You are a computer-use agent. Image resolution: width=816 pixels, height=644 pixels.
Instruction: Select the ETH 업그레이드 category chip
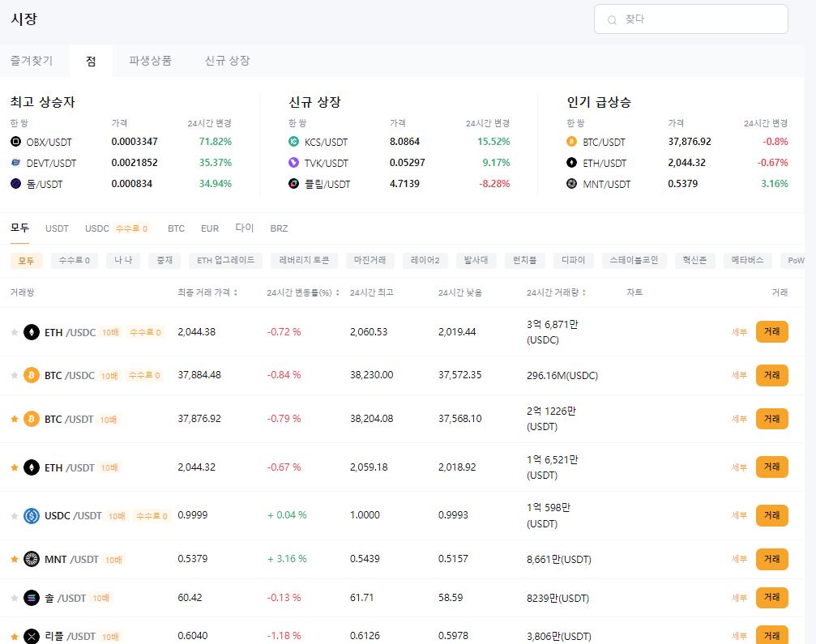coord(226,260)
